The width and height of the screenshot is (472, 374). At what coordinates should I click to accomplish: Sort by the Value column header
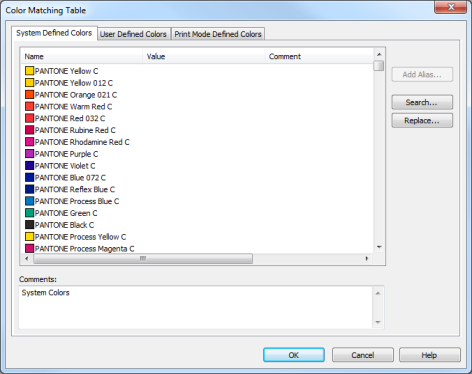204,56
